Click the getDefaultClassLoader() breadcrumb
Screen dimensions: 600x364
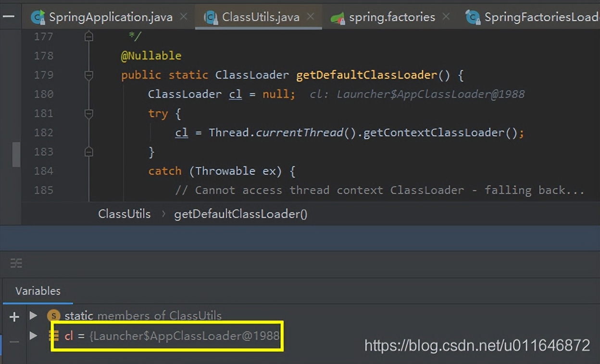tap(240, 214)
